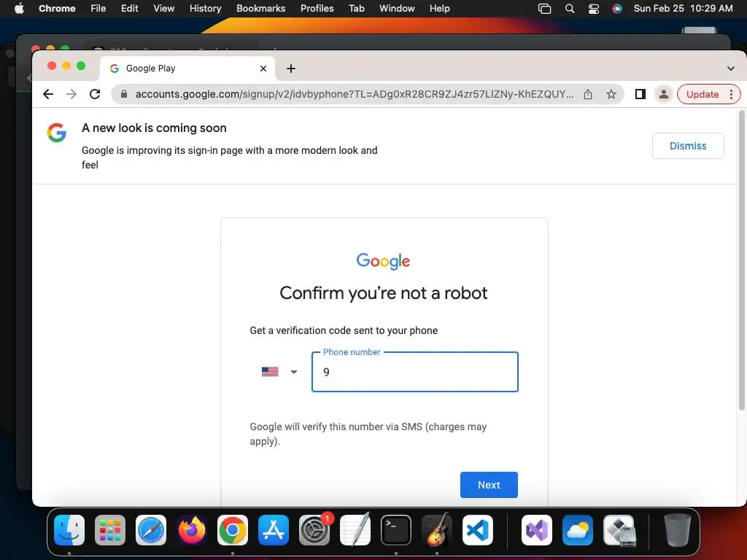Open the History menu
Image resolution: width=747 pixels, height=560 pixels.
point(205,9)
